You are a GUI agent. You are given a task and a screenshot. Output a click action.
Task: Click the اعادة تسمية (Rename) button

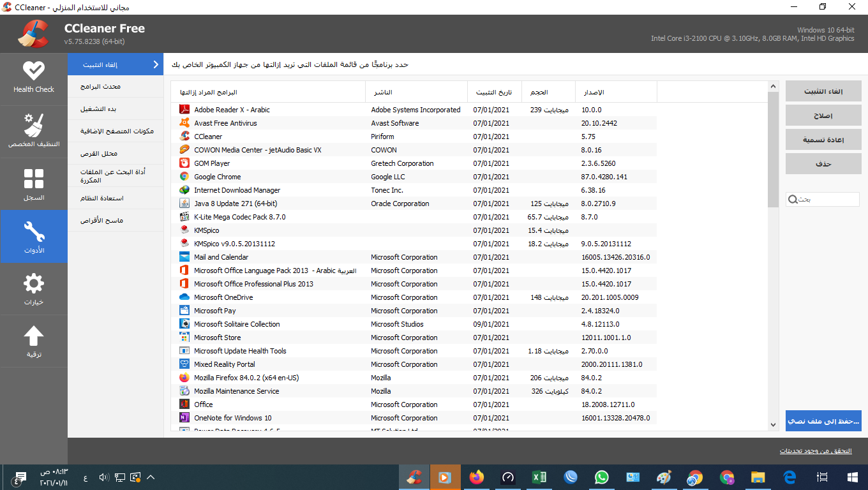823,140
